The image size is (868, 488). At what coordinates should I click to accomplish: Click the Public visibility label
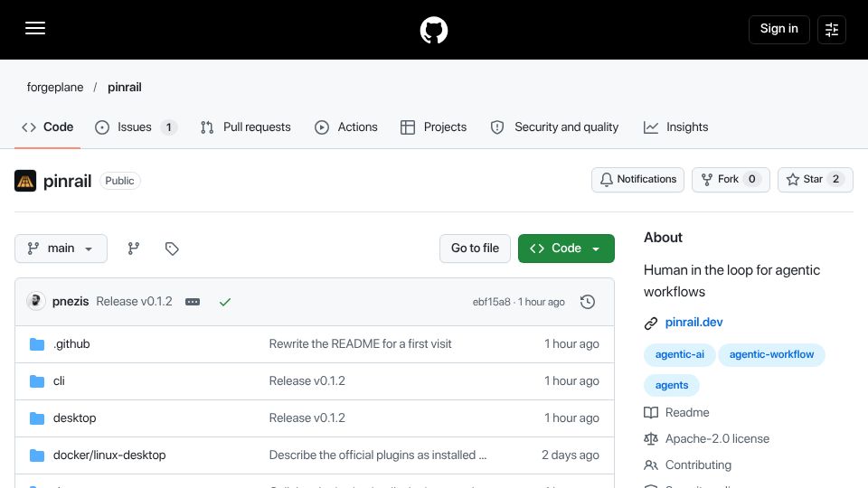pyautogui.click(x=119, y=181)
